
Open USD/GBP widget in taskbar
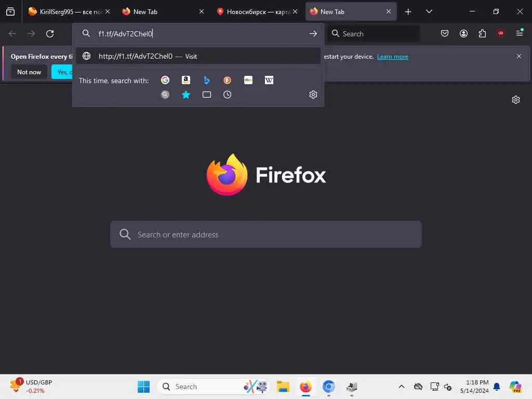(31, 387)
